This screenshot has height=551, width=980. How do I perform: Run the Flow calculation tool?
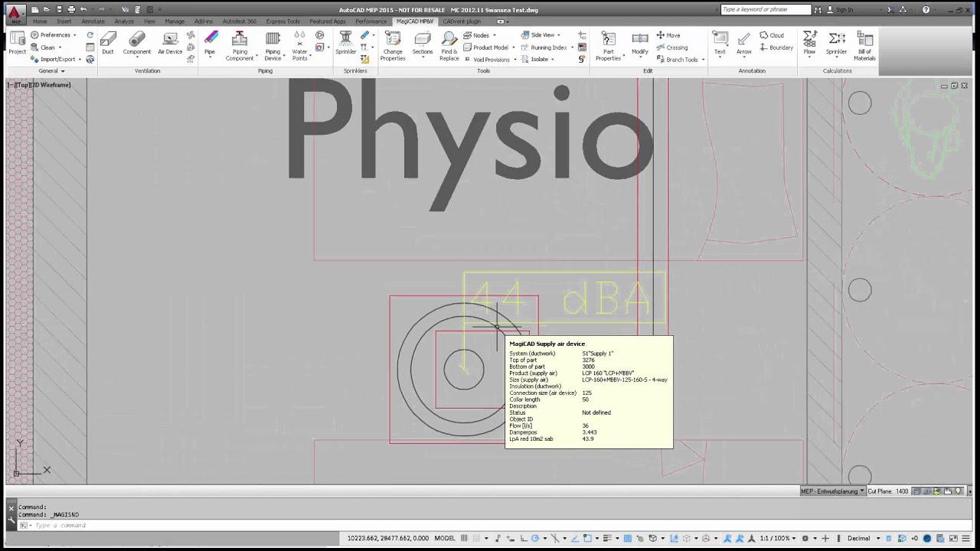[809, 44]
